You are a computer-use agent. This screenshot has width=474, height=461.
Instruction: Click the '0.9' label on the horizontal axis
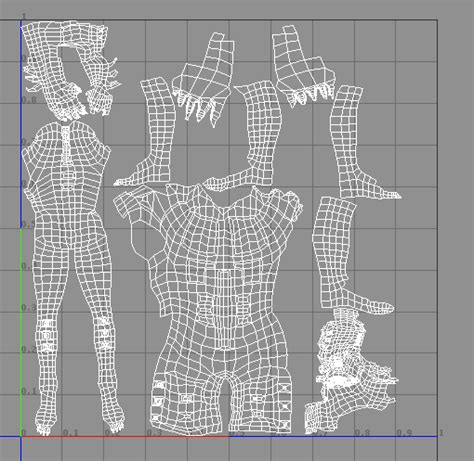click(x=404, y=433)
